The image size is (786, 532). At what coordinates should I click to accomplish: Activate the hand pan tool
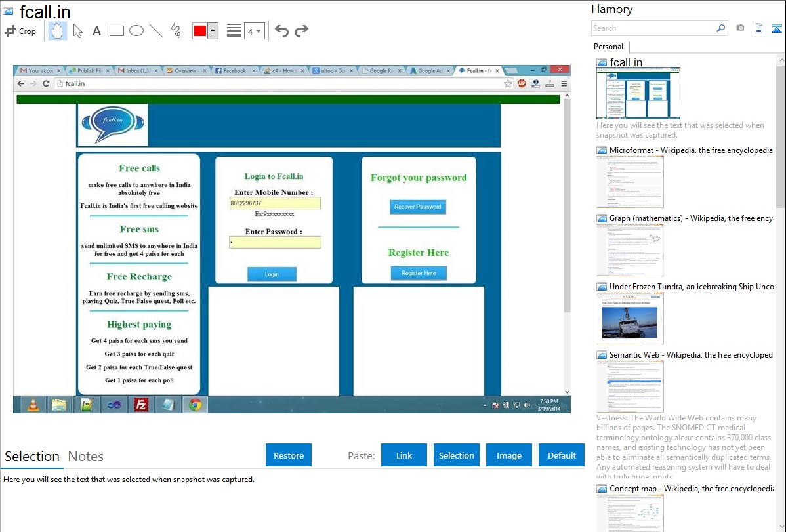point(57,31)
